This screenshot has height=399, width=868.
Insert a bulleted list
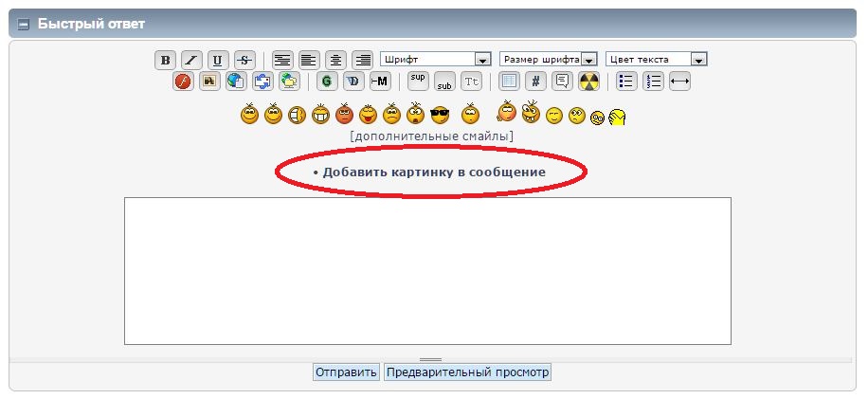tap(626, 82)
